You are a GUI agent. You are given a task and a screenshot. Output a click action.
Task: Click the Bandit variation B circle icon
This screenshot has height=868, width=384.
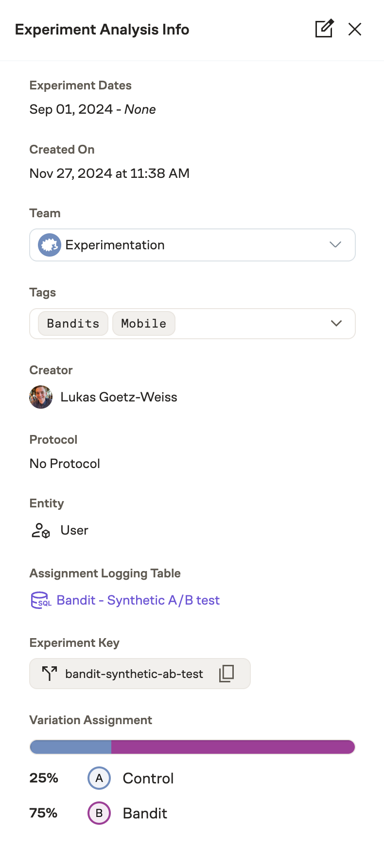pos(99,813)
